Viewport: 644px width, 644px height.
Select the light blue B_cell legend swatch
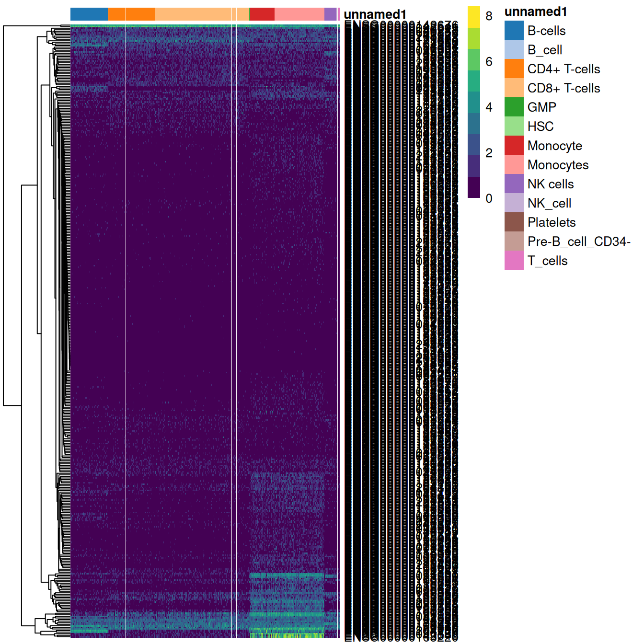coord(514,50)
